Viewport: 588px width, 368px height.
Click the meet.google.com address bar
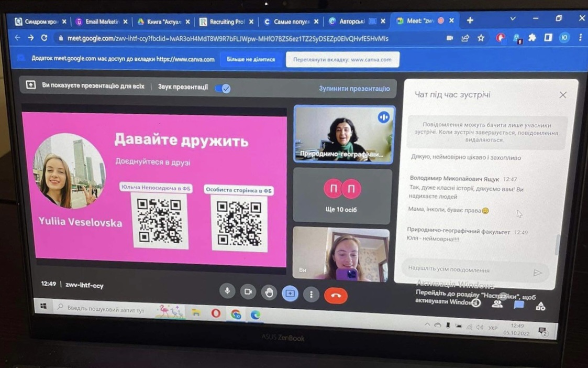[228, 38]
